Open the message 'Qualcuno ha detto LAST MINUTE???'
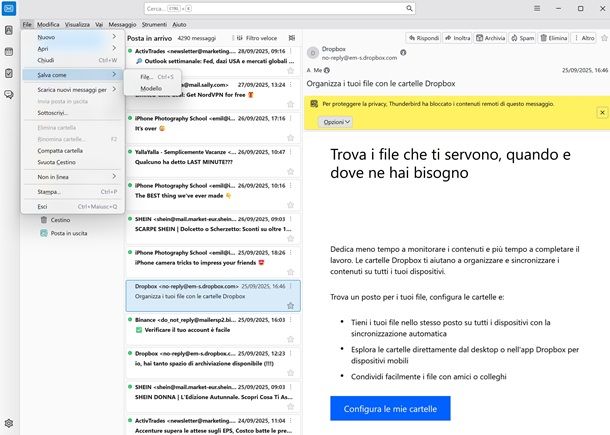 click(x=213, y=161)
